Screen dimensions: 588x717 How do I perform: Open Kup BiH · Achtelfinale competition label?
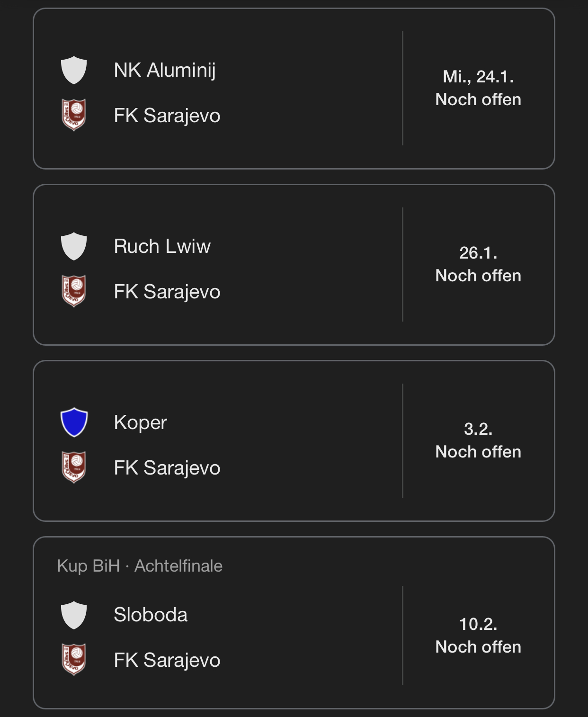pos(140,566)
